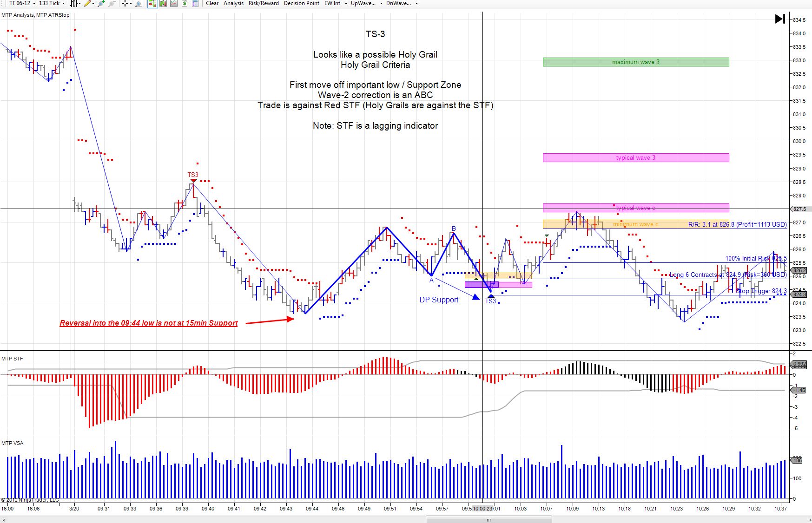Click the red Reversal into 09:44 low annotation
Viewport: 812px width, 523px height.
149,323
